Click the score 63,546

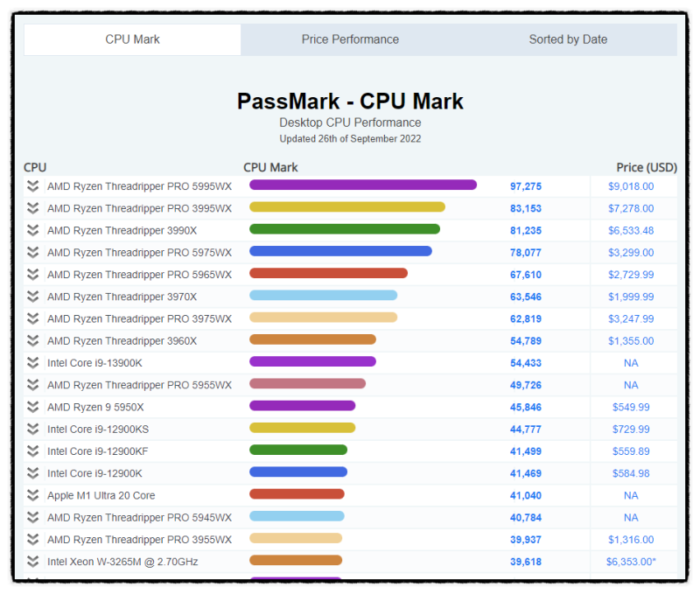(x=526, y=297)
